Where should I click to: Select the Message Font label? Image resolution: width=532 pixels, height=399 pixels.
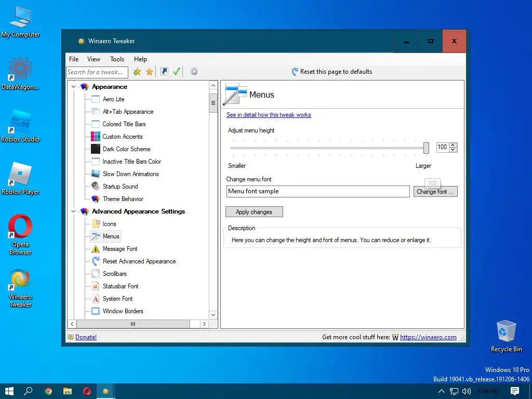coord(120,249)
